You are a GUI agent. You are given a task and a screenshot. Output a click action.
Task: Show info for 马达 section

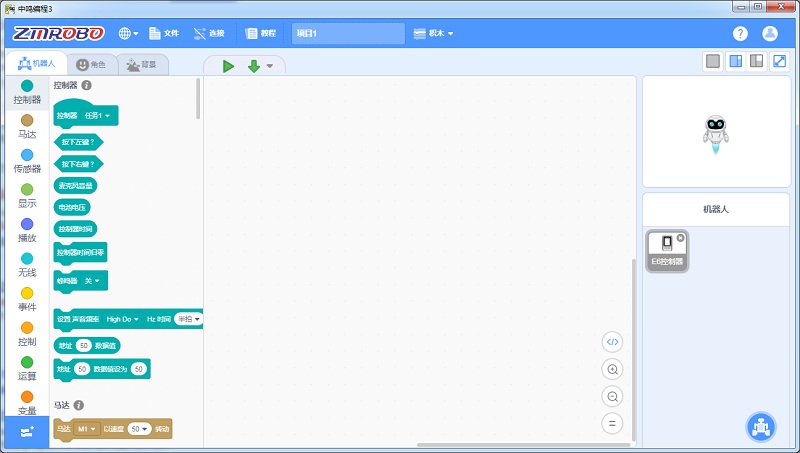[x=79, y=405]
